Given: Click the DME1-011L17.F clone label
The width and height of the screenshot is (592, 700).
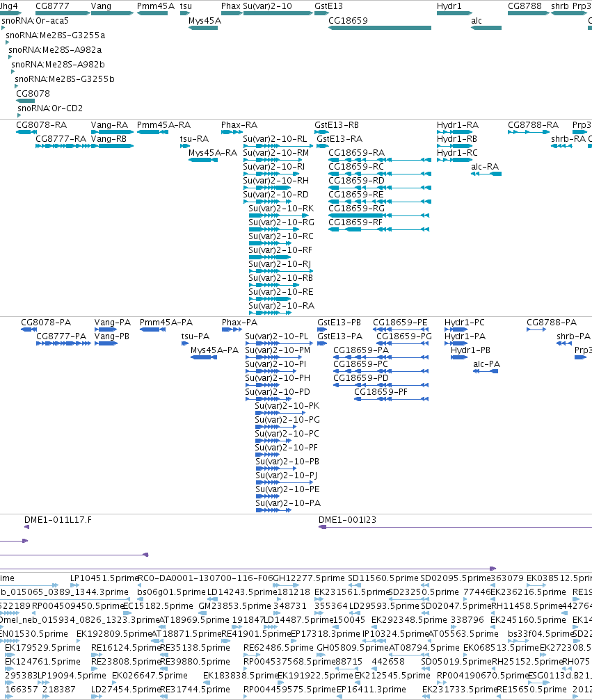Looking at the screenshot, I should pyautogui.click(x=58, y=520).
